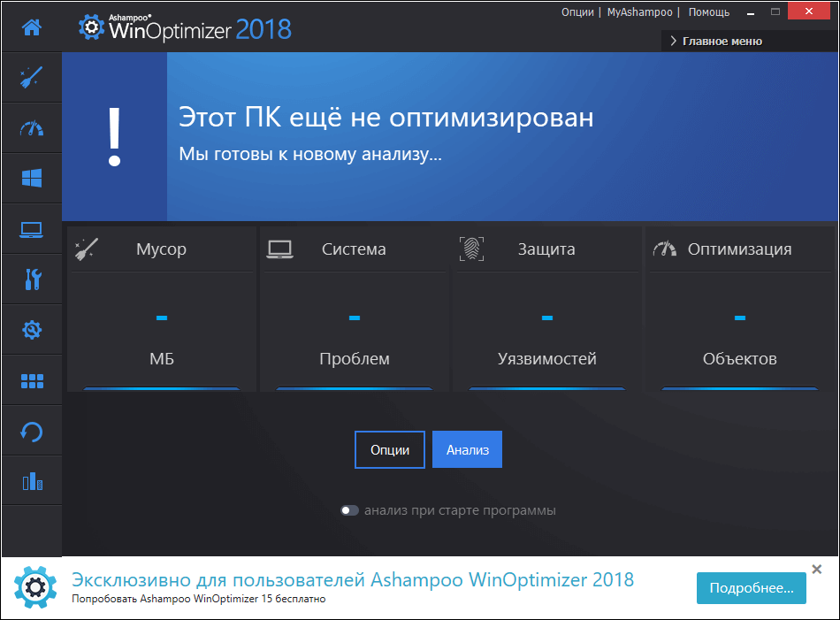Click the speedometer icon in Оптимизация card

tap(665, 249)
